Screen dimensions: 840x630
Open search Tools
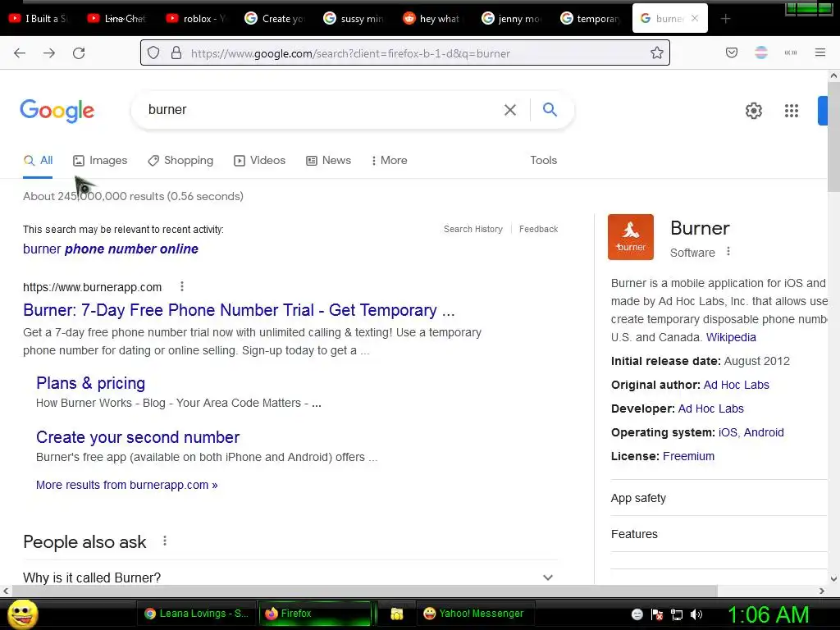click(x=543, y=160)
